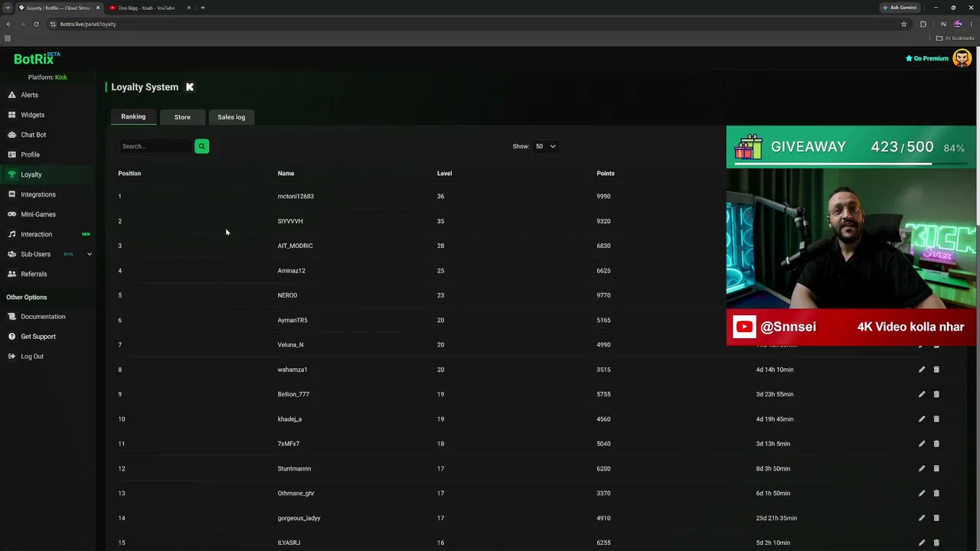The height and width of the screenshot is (551, 980).
Task: Switch to the Don Bigg YouTube browser tab
Action: pos(146,8)
